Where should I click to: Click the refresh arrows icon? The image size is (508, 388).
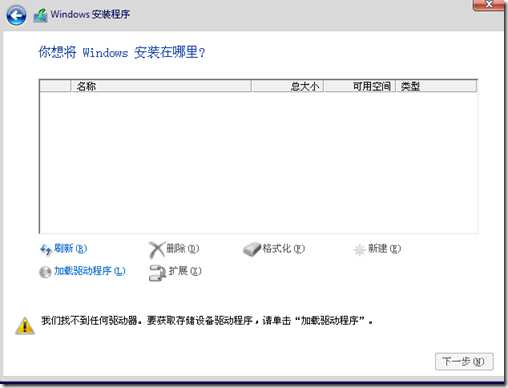[x=46, y=249]
